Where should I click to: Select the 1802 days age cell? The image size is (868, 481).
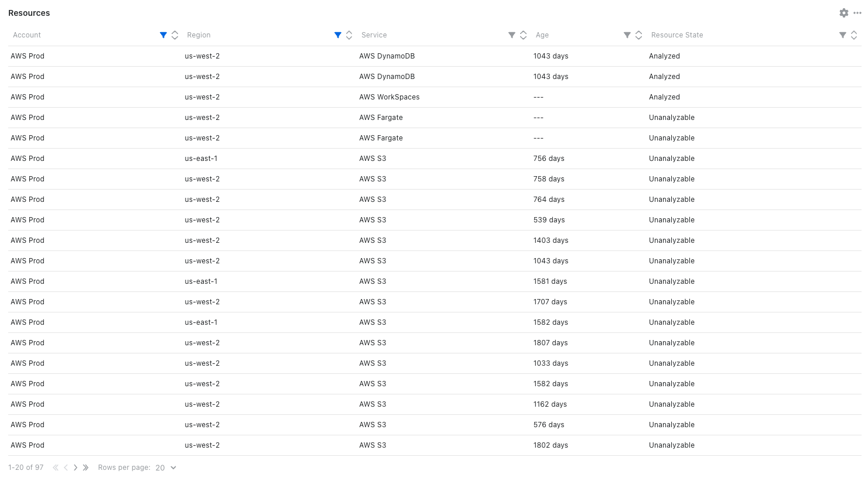[x=551, y=445]
